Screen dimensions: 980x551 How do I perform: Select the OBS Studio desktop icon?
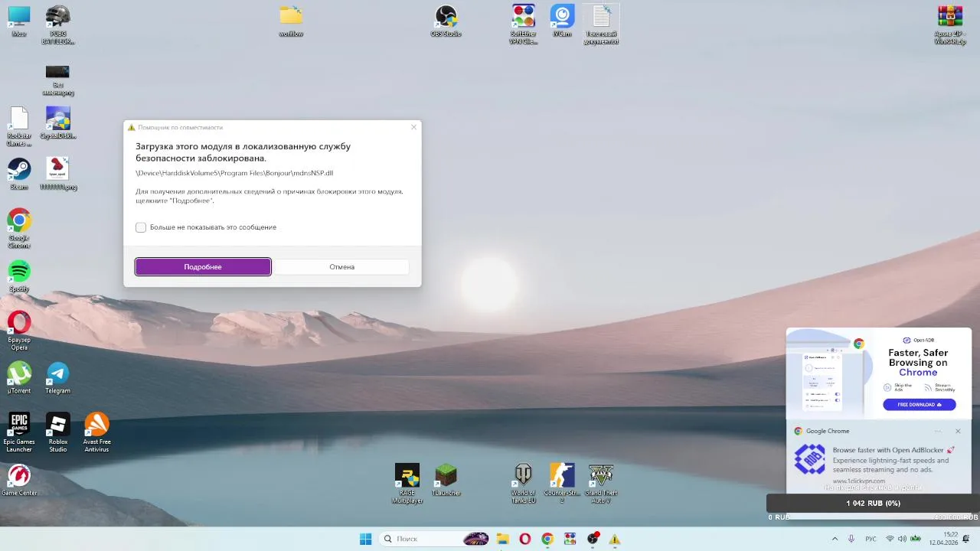(446, 21)
